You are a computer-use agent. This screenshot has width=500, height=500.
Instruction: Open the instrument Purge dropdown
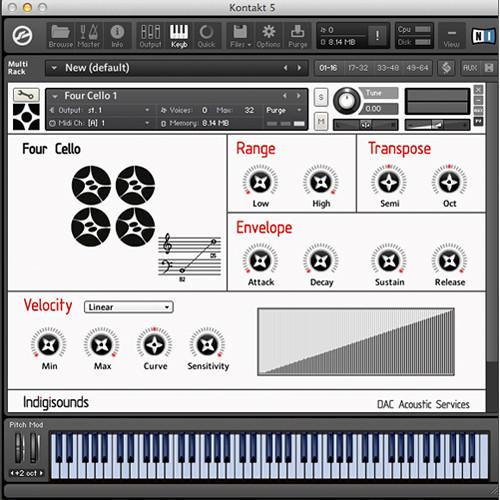pos(284,110)
